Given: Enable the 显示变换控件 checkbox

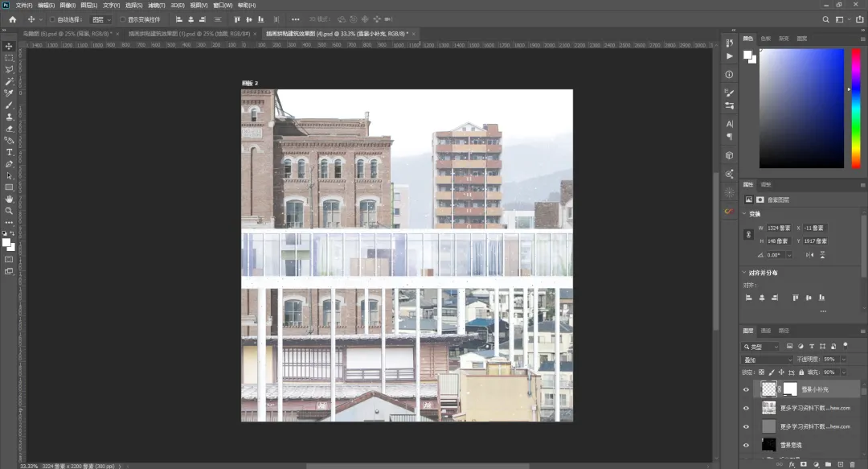Looking at the screenshot, I should (x=123, y=19).
